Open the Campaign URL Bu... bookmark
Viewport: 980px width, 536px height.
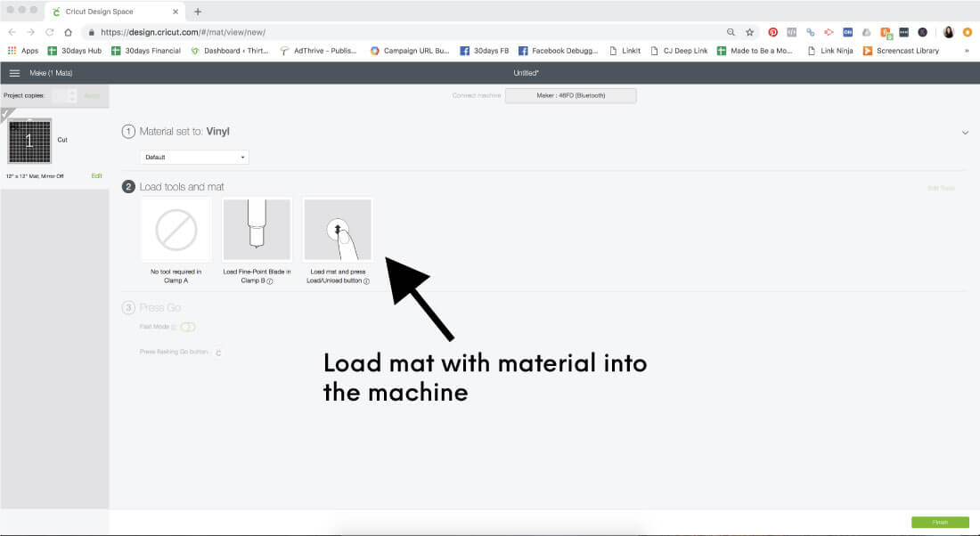(x=410, y=51)
